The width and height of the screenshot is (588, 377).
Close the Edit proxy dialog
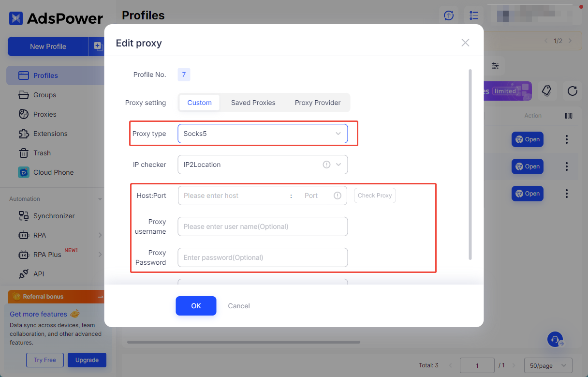465,43
